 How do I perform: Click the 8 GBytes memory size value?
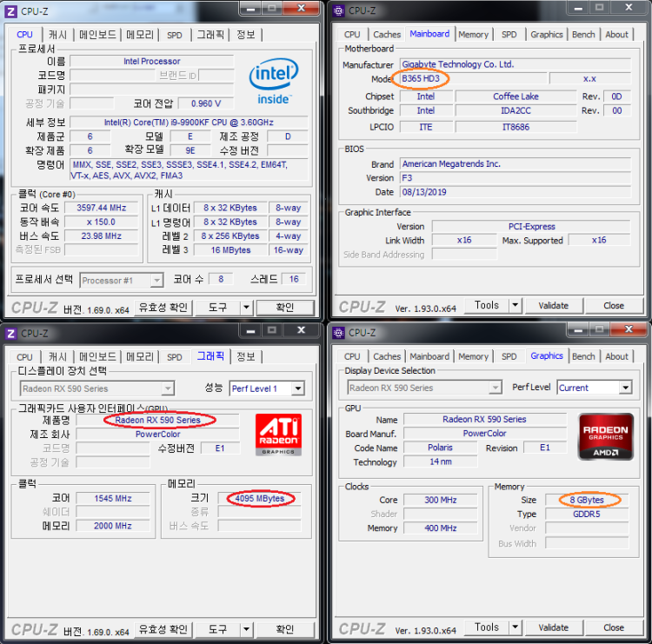587,500
